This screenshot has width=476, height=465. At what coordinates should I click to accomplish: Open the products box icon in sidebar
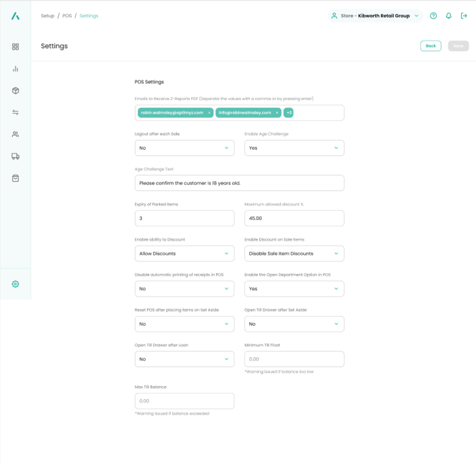(16, 91)
